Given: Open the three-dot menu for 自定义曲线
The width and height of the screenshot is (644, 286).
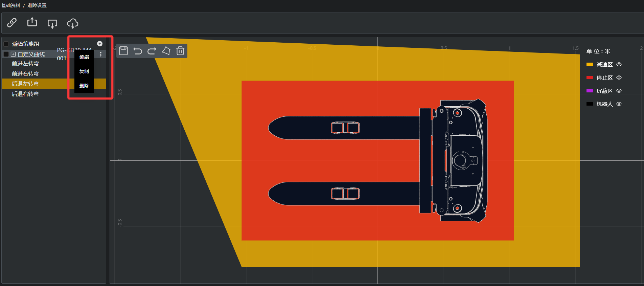Looking at the screenshot, I should click(x=101, y=54).
